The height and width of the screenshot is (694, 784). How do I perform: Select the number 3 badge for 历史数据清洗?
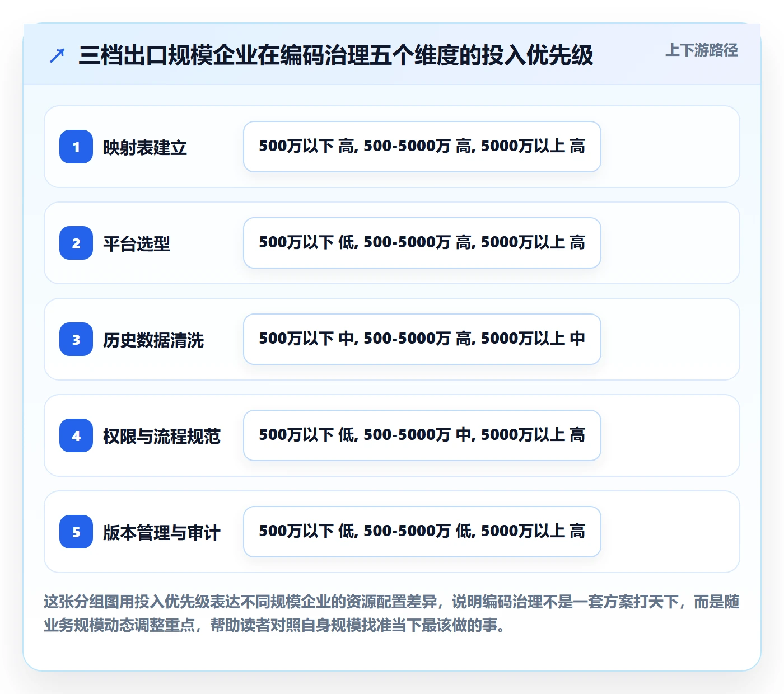(x=76, y=339)
